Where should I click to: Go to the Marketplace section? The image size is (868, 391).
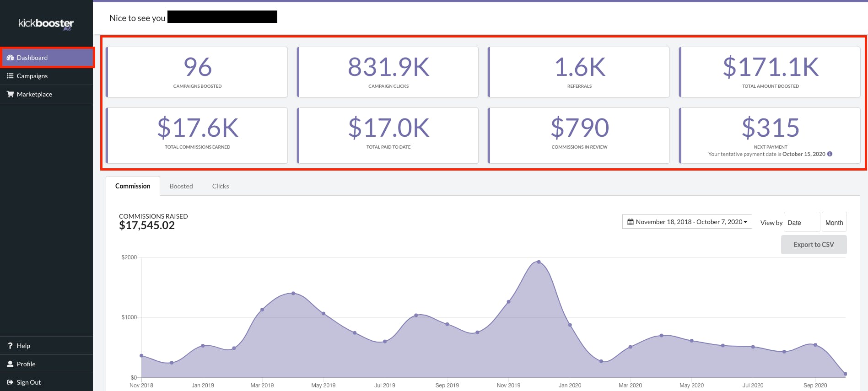(47, 94)
